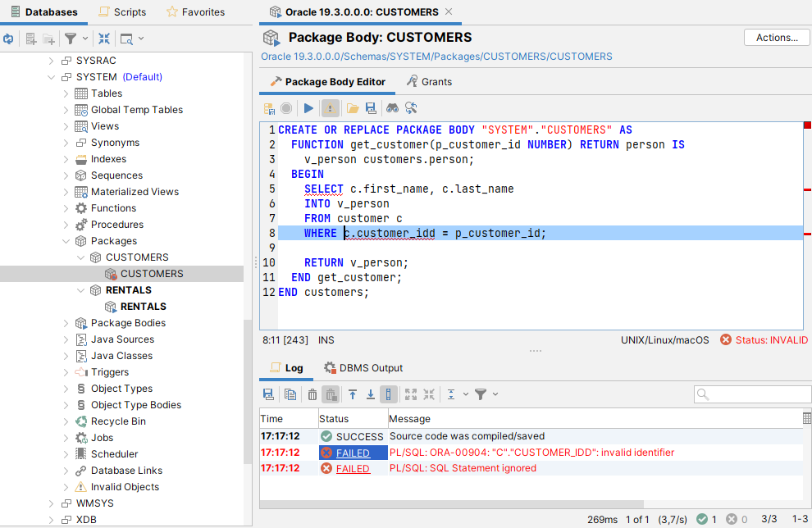Run the compile action for the package body
The height and width of the screenshot is (528, 812).
tap(307, 107)
